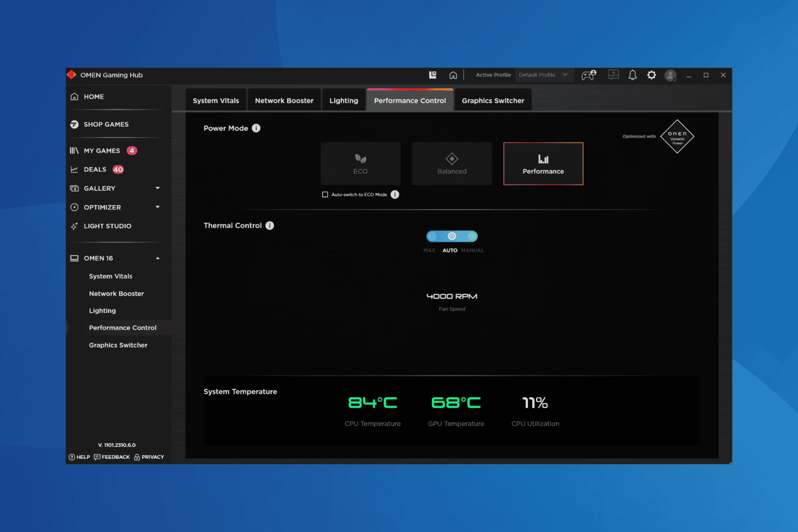Select the Balanced power mode
This screenshot has height=532, width=798.
pos(452,164)
